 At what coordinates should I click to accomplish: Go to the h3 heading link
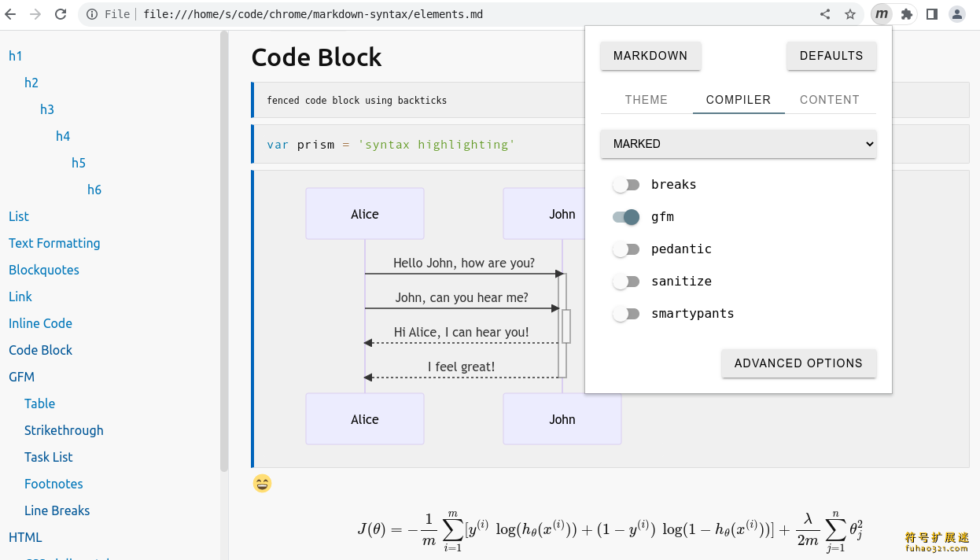pyautogui.click(x=47, y=109)
